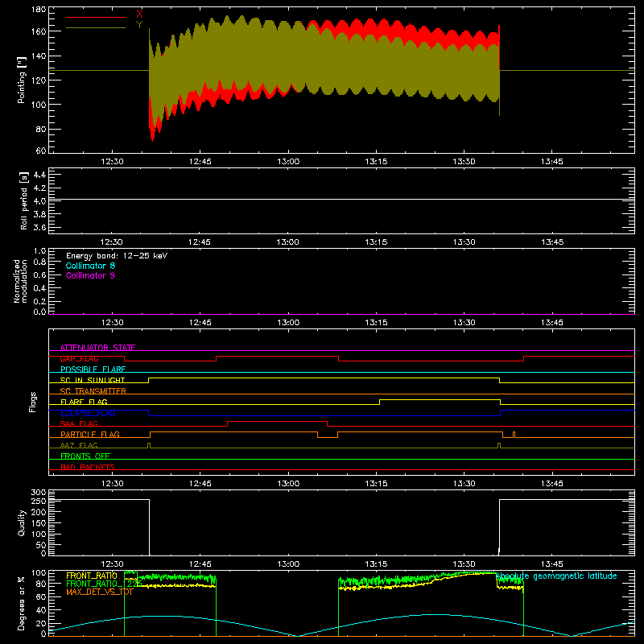Click the 60 value on Pointing axis
Screen dimensions: 644x644
click(41, 151)
